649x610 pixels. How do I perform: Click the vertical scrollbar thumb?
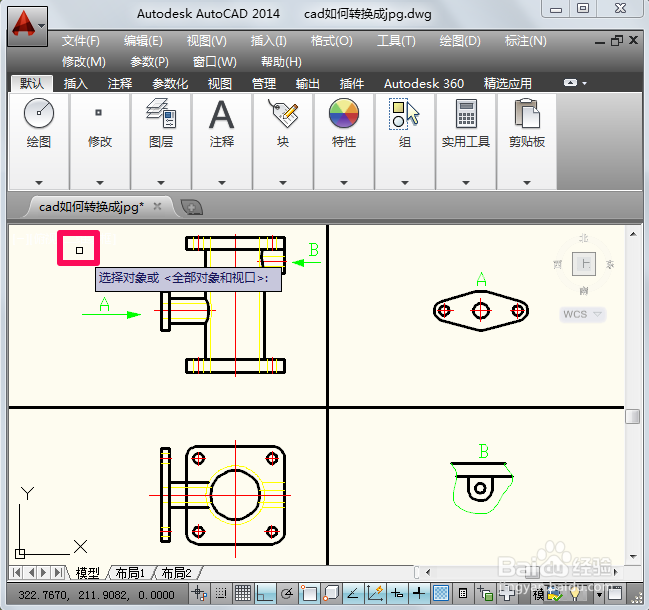coord(632,416)
